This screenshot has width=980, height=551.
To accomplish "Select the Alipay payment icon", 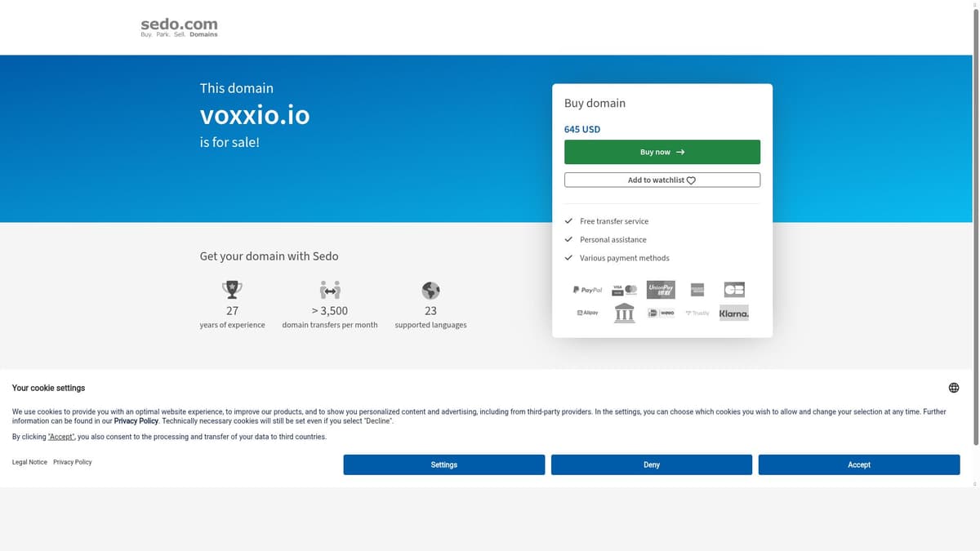I will (x=587, y=313).
